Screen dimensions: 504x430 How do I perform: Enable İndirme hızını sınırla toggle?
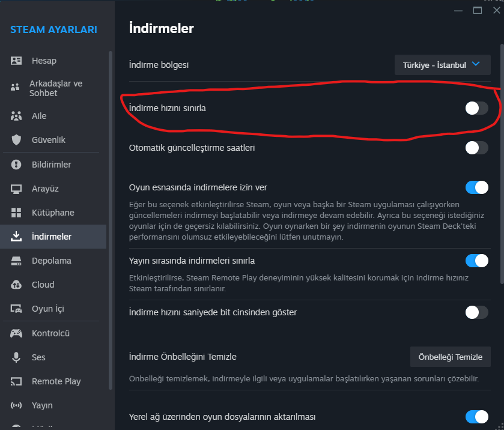point(477,108)
